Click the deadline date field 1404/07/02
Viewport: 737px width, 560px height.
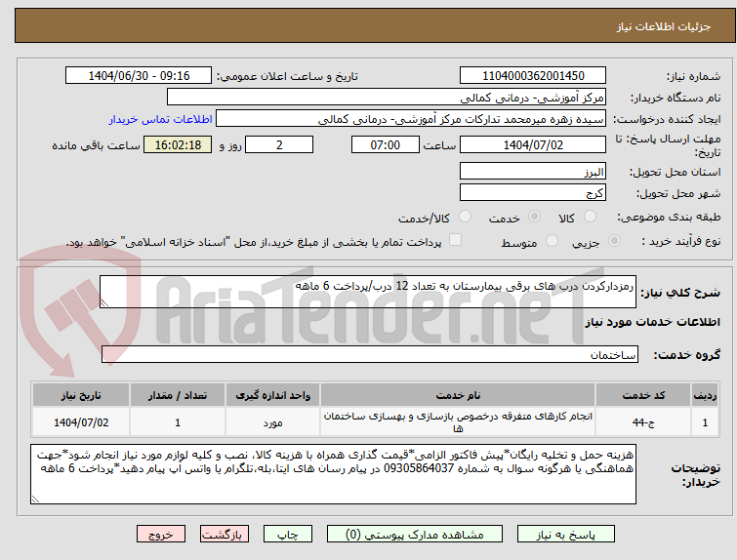[x=533, y=144]
